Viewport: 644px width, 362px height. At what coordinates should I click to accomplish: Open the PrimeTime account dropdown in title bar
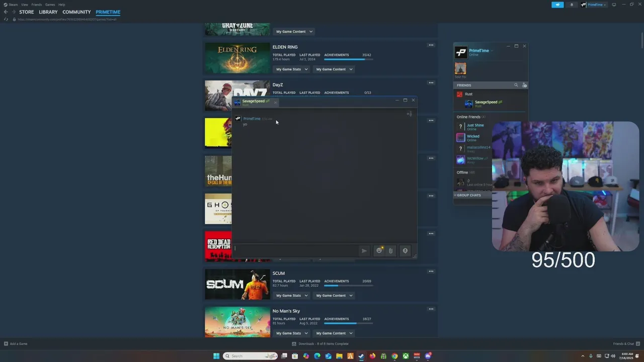point(594,5)
